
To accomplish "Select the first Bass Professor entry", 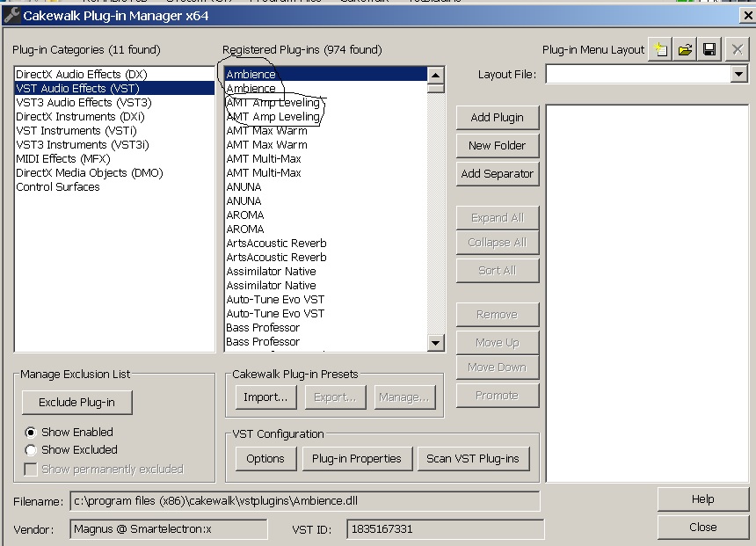I will 326,327.
